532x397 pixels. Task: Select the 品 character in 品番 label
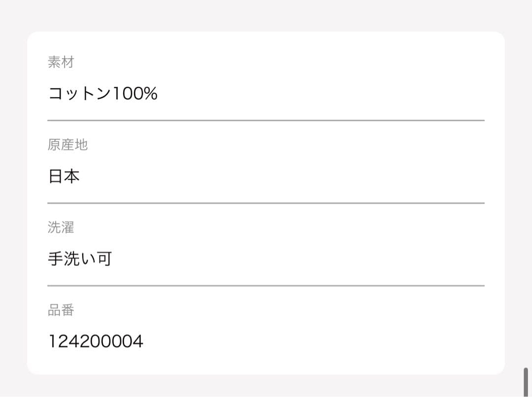pyautogui.click(x=54, y=310)
